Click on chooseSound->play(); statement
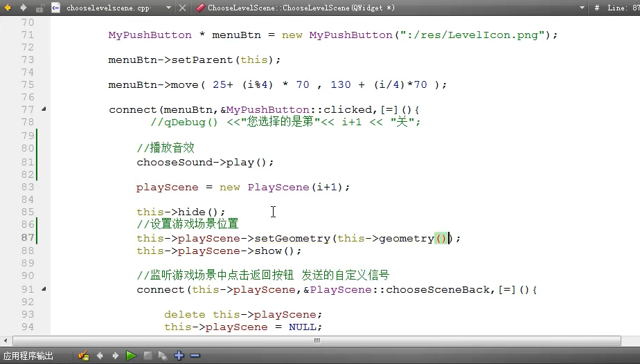Image resolution: width=640 pixels, height=364 pixels. click(205, 162)
